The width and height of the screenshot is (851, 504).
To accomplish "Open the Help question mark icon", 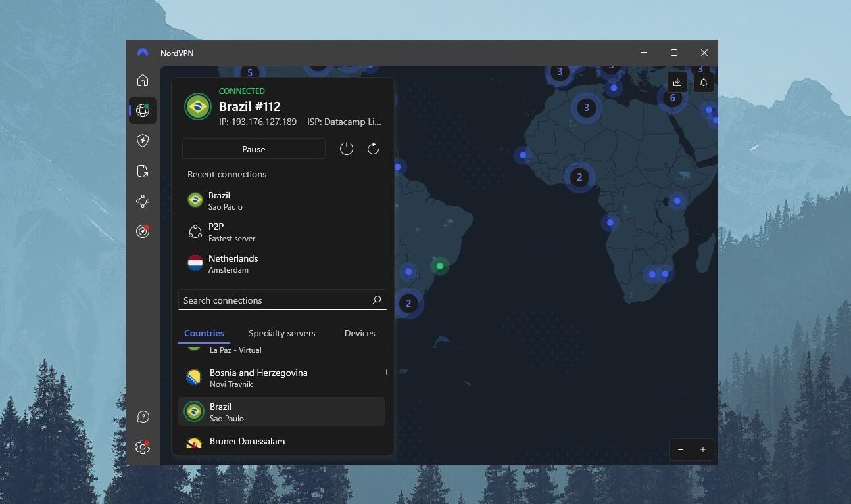I will point(143,417).
